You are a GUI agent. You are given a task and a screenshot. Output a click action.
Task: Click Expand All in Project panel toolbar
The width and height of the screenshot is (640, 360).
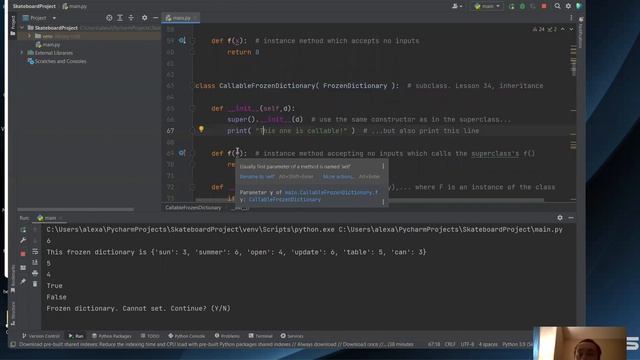120,18
